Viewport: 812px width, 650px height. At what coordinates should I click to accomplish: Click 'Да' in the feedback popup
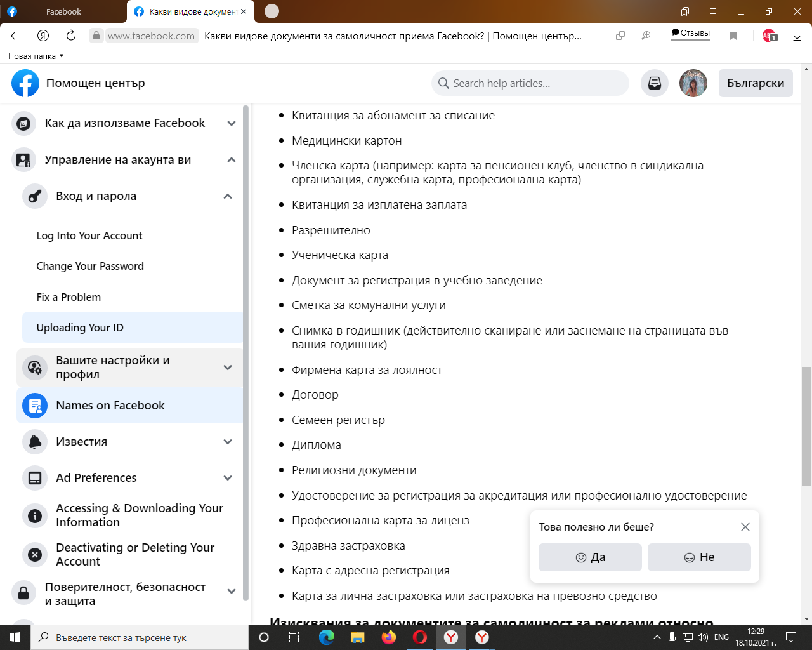[590, 557]
